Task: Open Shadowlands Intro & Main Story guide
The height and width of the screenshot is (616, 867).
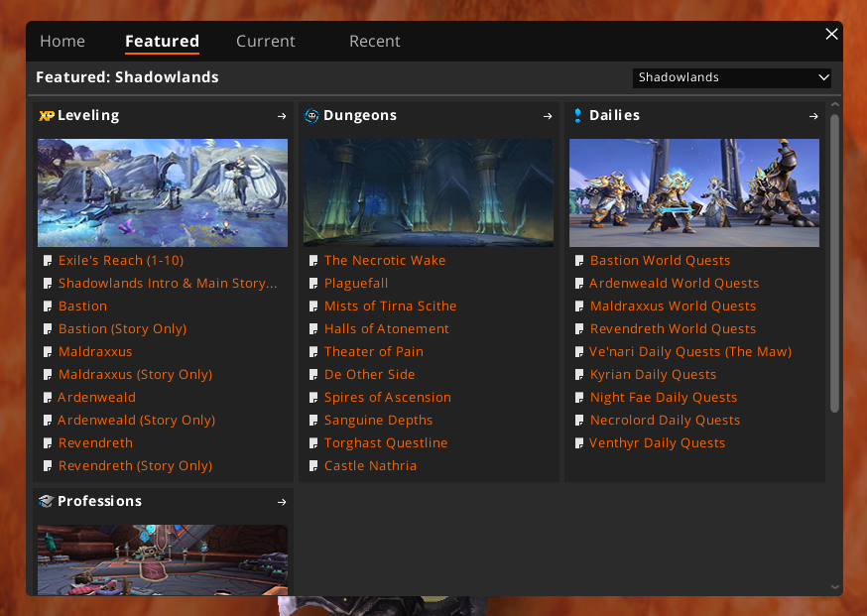Action: coord(168,283)
